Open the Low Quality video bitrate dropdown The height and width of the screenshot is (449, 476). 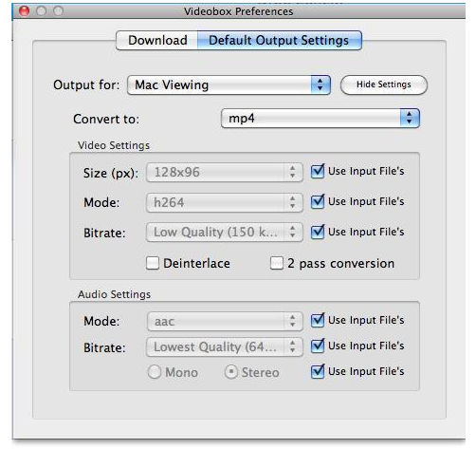click(x=225, y=232)
